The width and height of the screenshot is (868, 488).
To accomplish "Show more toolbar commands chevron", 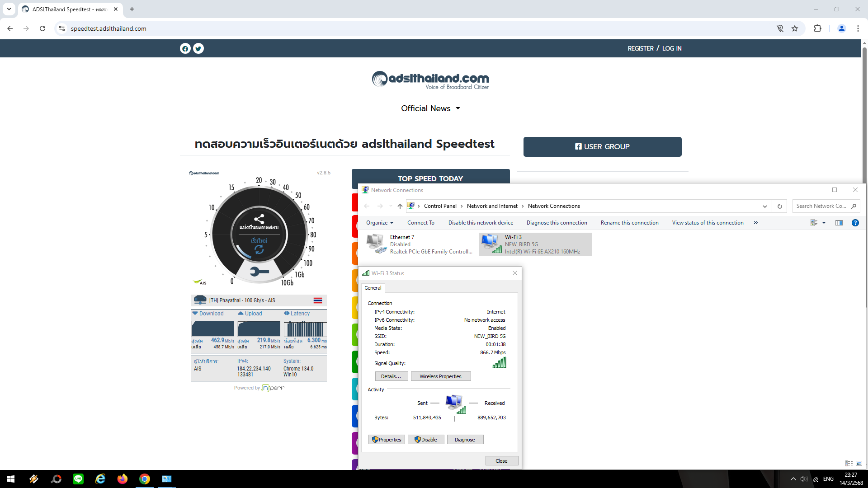I will click(x=755, y=223).
